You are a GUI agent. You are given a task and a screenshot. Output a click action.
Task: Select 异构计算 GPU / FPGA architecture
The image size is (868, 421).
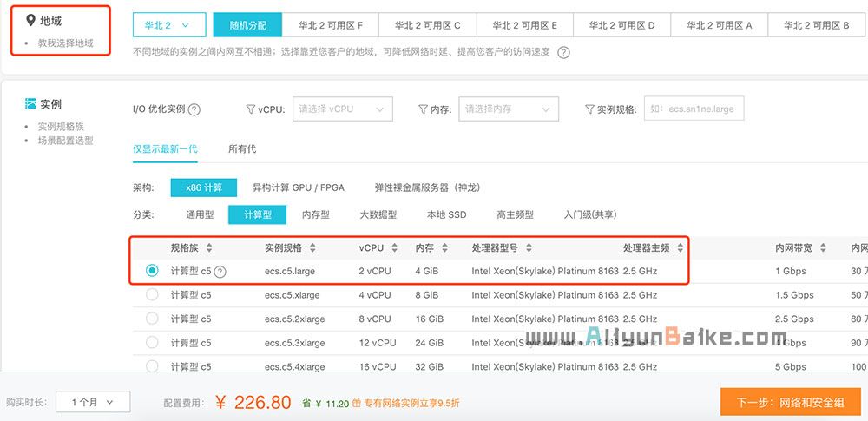click(x=299, y=187)
